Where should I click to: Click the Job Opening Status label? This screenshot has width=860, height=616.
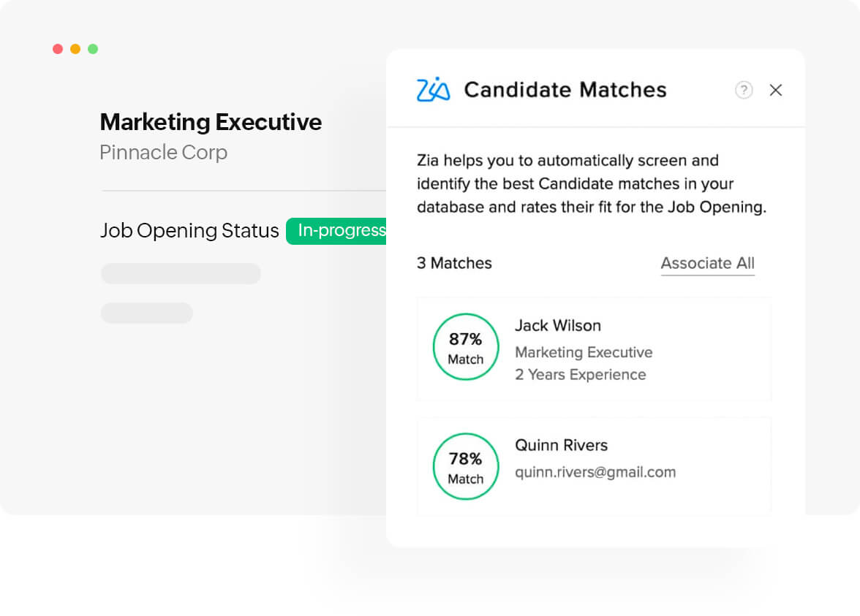(x=189, y=231)
